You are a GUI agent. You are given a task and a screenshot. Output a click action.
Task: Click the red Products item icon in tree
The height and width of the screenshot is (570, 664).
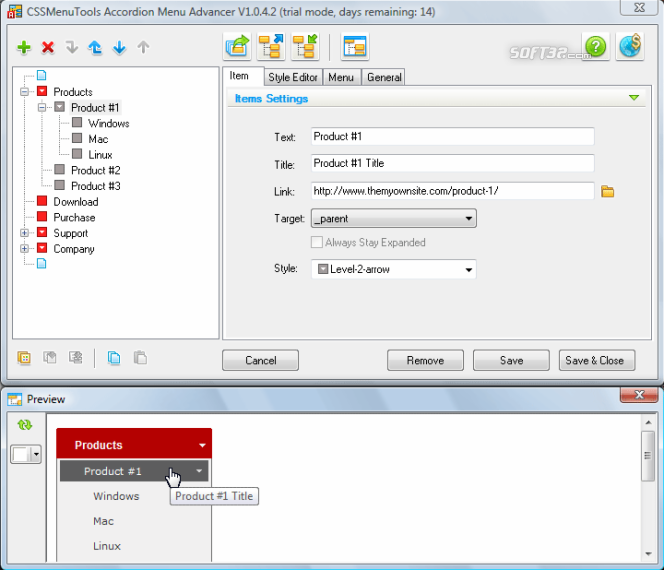(42, 91)
